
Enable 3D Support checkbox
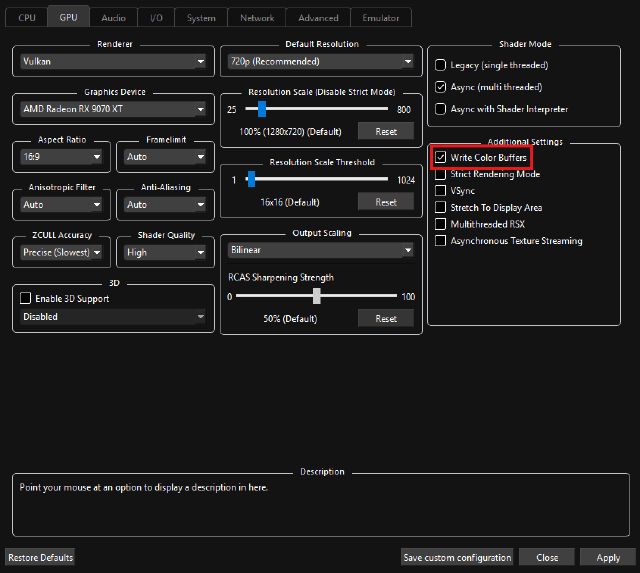point(27,299)
